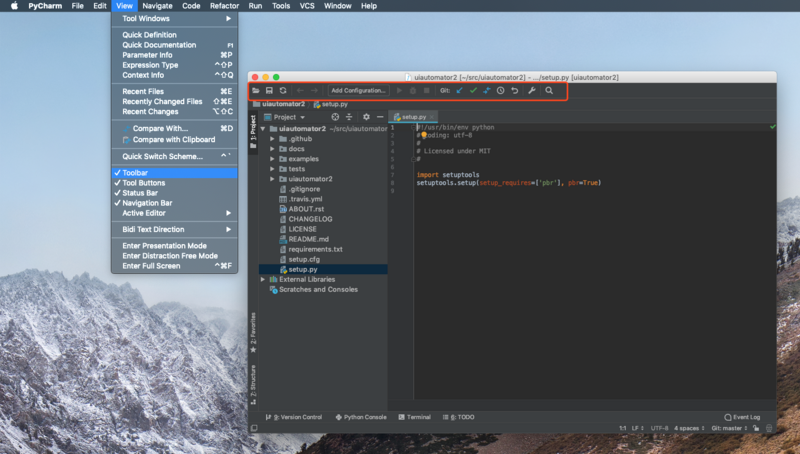Click the Structure side tool button
The width and height of the screenshot is (800, 454).
[x=253, y=385]
